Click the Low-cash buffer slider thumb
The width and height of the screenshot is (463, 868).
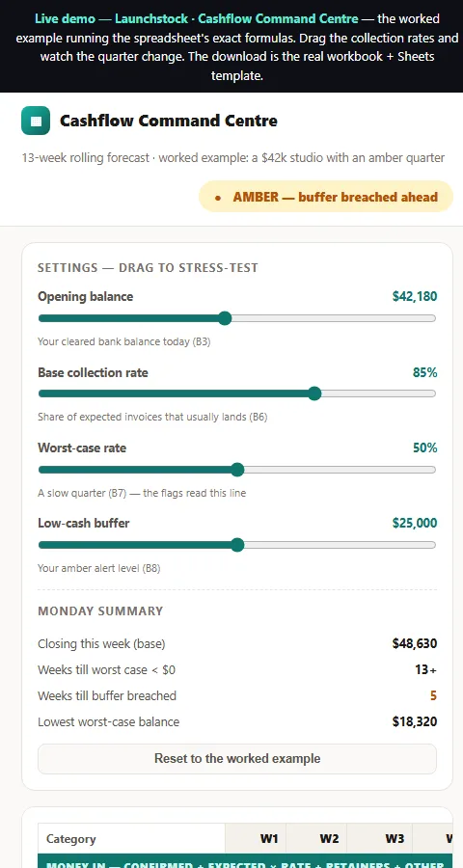tap(237, 545)
